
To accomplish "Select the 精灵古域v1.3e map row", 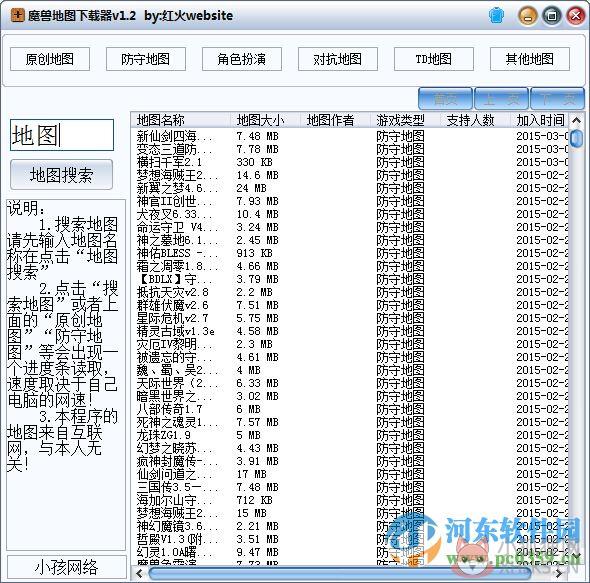I will pyautogui.click(x=350, y=331).
